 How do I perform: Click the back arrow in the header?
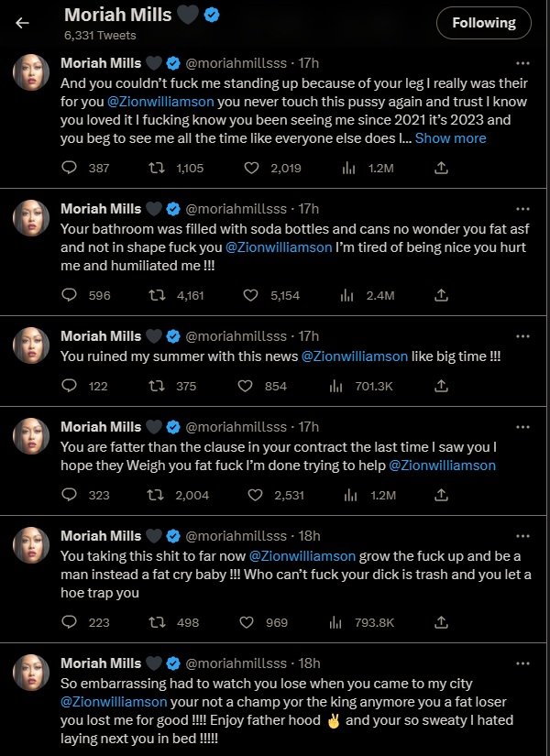(x=22, y=23)
